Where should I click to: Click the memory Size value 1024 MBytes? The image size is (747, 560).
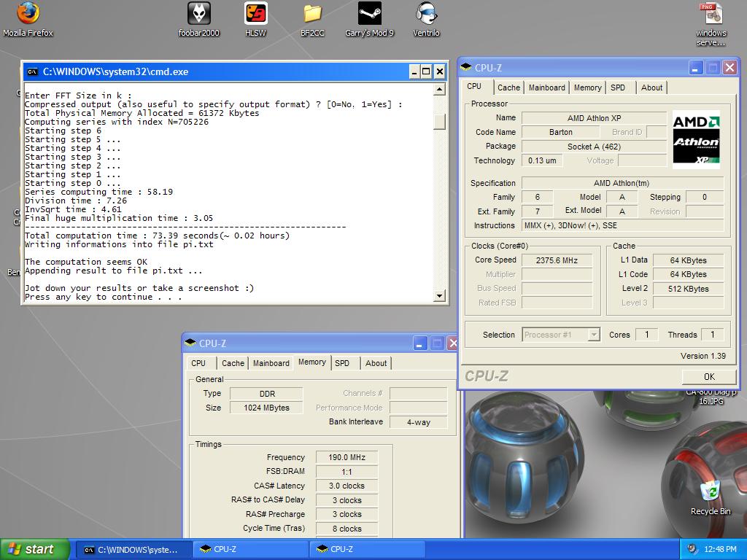(x=266, y=408)
